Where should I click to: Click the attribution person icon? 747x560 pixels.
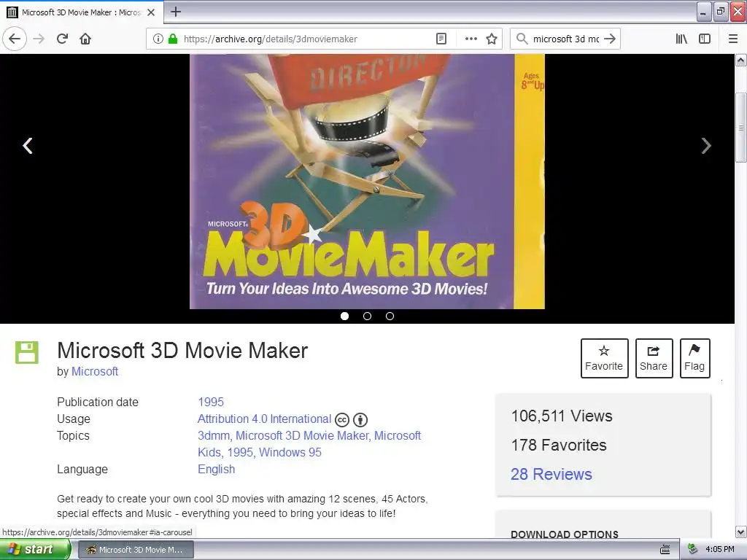click(360, 420)
